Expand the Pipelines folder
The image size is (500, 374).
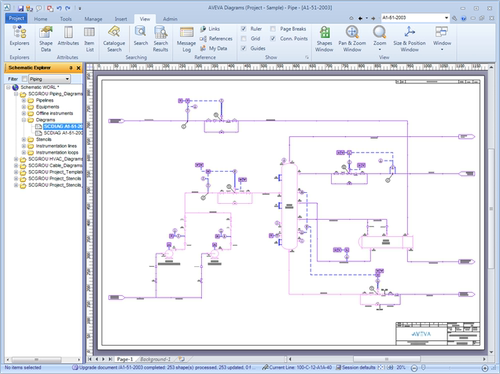[x=24, y=100]
